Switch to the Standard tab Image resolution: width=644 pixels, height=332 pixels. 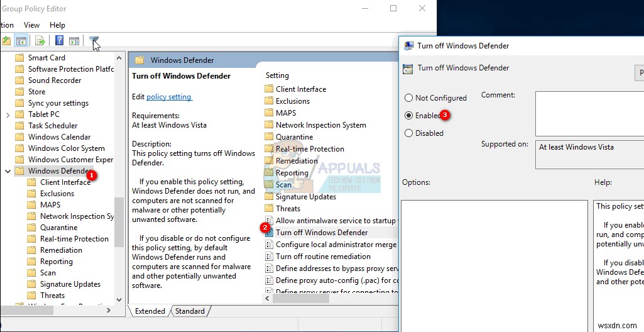click(x=190, y=311)
